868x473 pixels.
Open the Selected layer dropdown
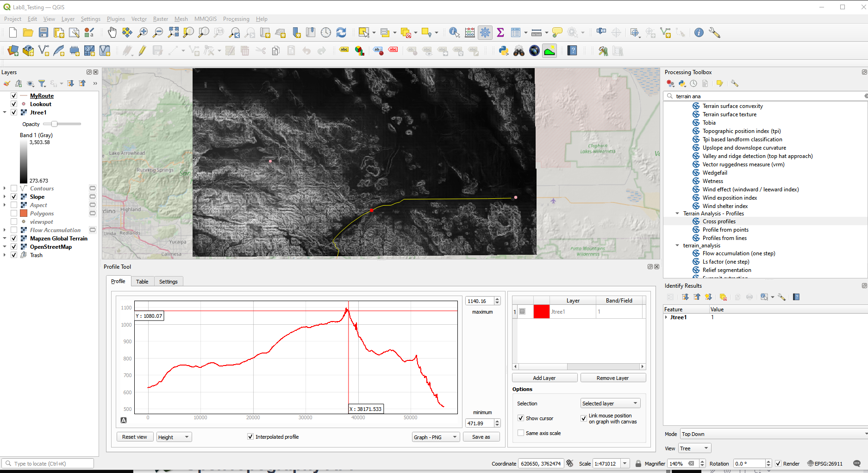click(610, 404)
